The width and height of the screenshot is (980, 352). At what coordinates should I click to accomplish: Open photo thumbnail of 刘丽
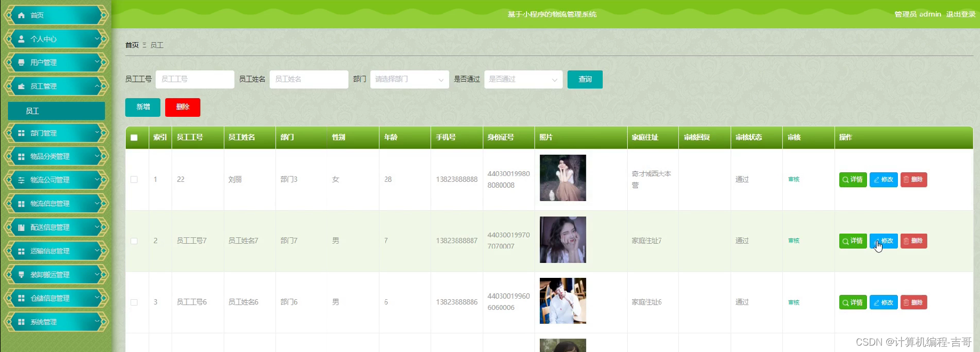(563, 178)
